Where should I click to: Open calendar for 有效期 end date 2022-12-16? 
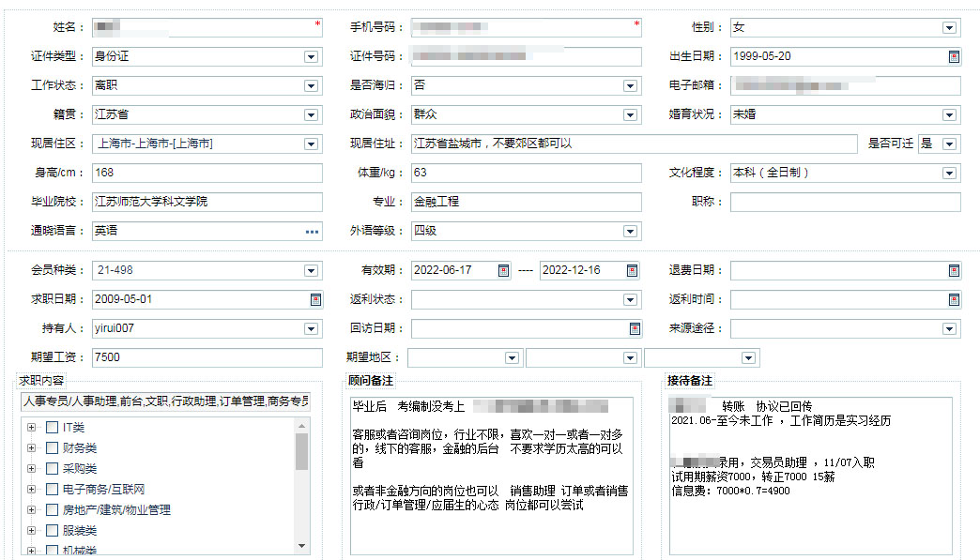pos(632,270)
